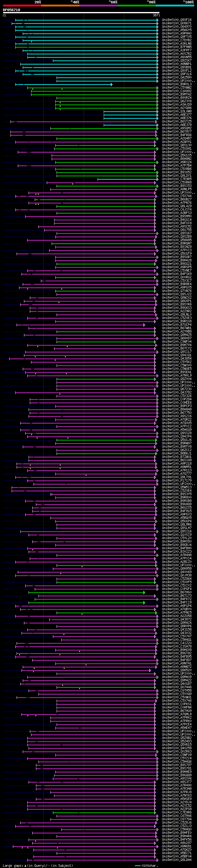Screen dimensions: 197x868
Task: Select hit label UniRef100_Q40258
Action: 177,748
